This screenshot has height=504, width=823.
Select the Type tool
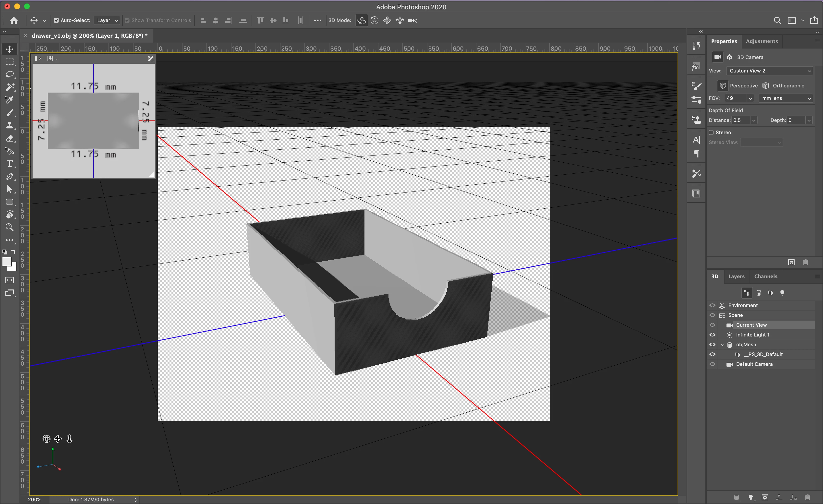10,164
